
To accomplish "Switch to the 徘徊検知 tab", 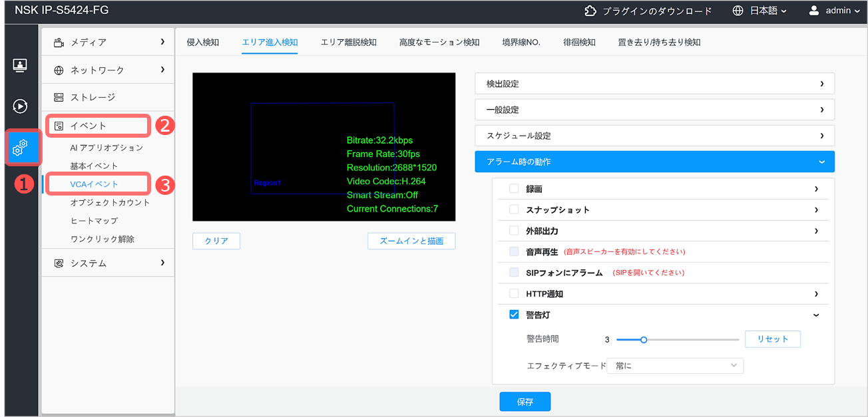I will [579, 43].
